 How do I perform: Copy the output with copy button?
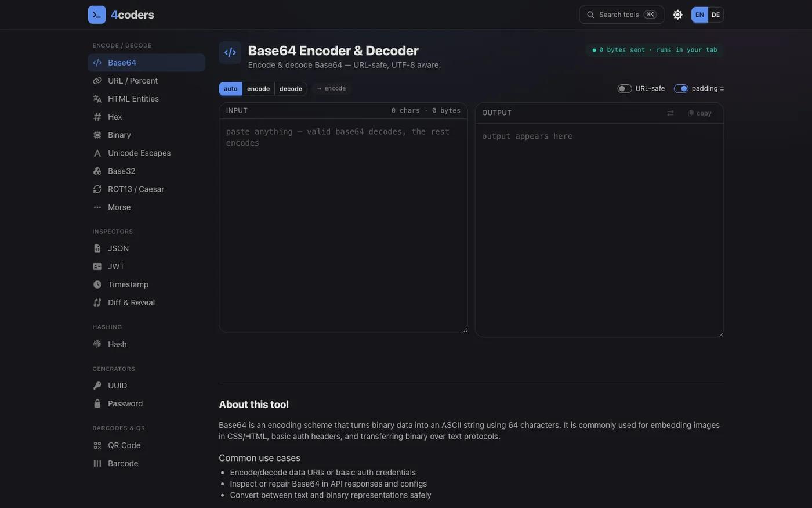point(699,113)
